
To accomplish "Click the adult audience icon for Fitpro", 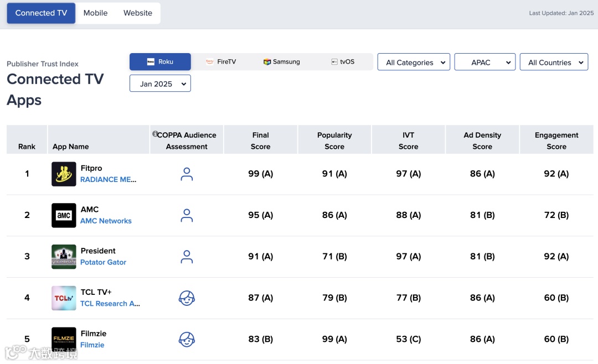I will pos(187,174).
